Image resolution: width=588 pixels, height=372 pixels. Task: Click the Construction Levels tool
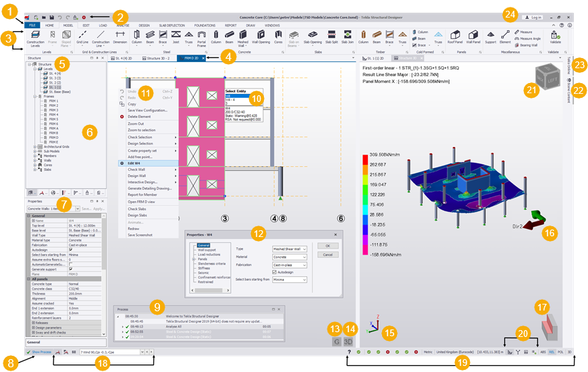pos(35,38)
